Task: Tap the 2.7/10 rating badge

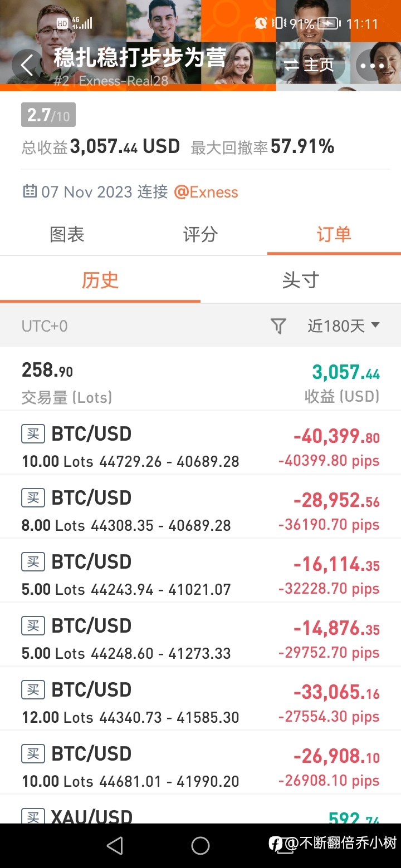Action: (x=48, y=115)
